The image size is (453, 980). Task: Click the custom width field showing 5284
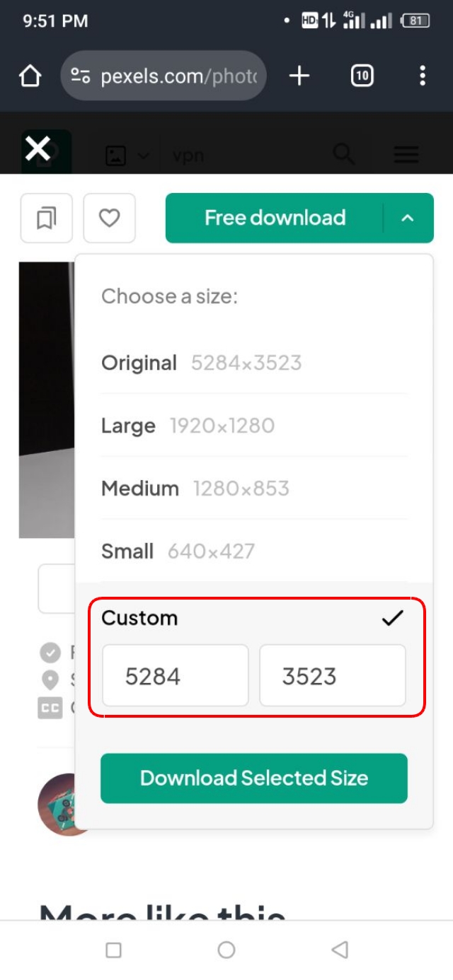tap(175, 676)
